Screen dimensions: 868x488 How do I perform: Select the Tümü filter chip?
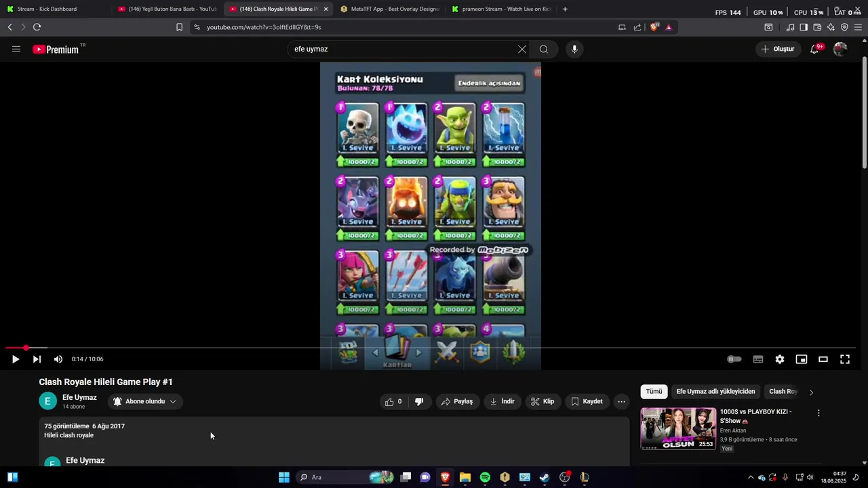[x=654, y=391]
